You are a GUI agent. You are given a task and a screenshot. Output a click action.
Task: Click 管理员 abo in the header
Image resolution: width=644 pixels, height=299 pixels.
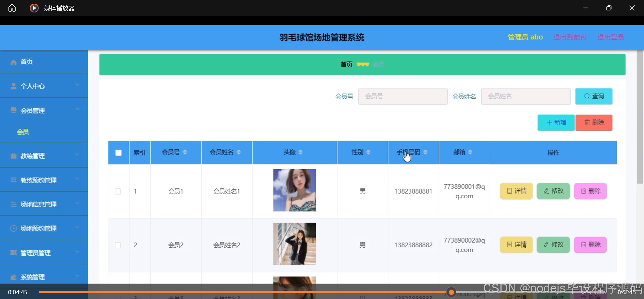[525, 37]
